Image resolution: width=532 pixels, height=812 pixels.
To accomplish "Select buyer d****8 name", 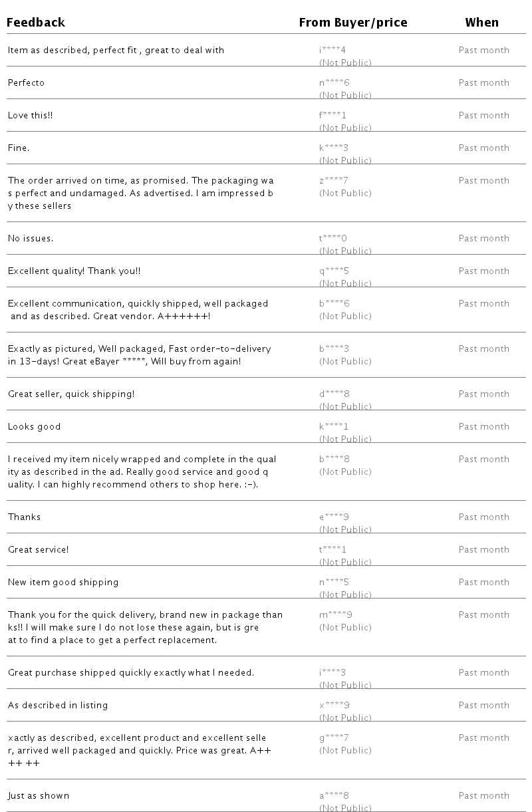I will [x=334, y=394].
